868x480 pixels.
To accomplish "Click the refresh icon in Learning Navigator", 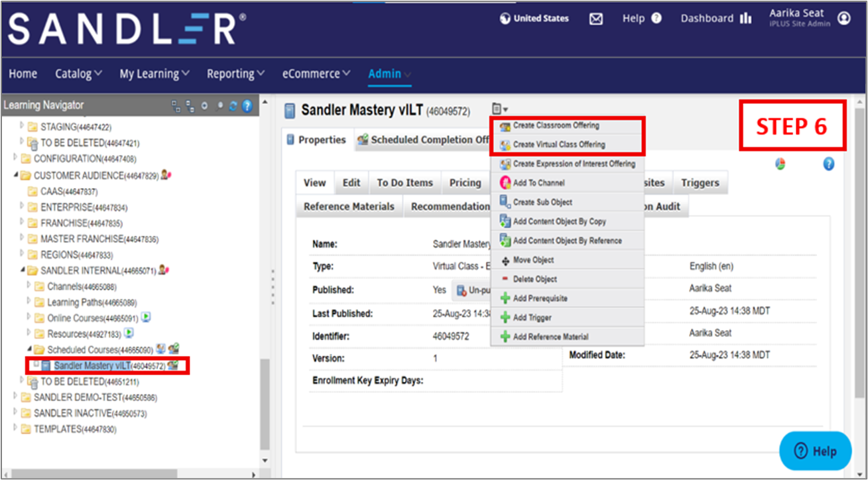I will click(233, 105).
